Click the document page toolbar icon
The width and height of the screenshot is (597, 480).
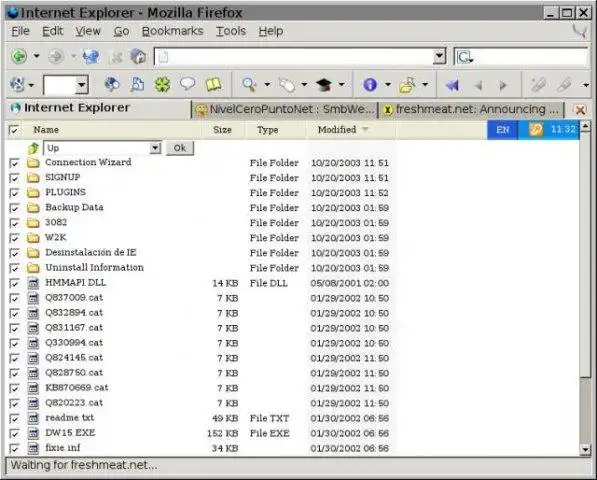point(137,84)
